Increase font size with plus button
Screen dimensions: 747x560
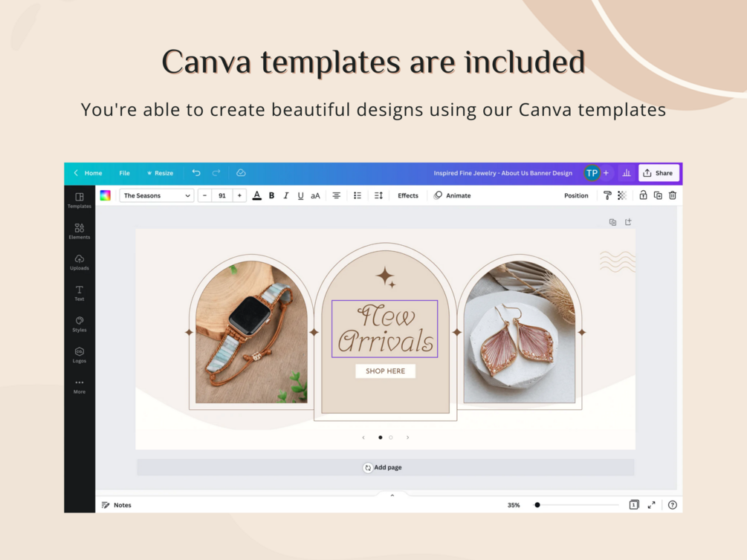(x=239, y=195)
